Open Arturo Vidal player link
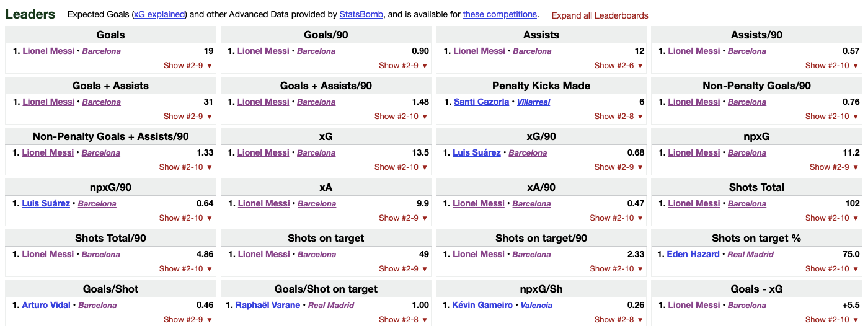This screenshot has width=868, height=326. pyautogui.click(x=46, y=305)
